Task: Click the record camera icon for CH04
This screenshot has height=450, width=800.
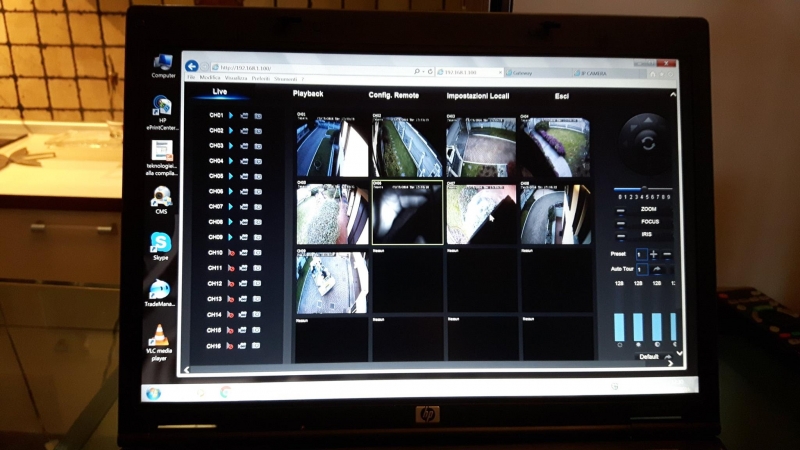Action: [x=244, y=161]
